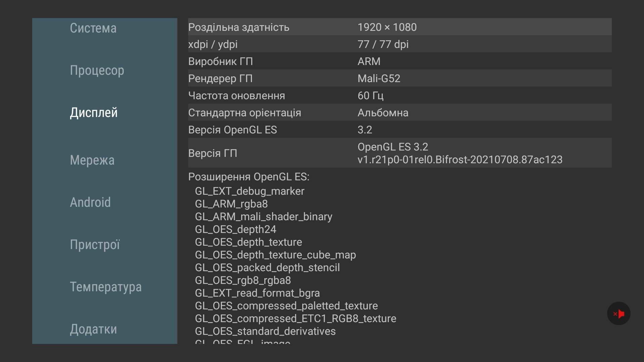Select the Версія OpenGL ES label

coord(232,130)
